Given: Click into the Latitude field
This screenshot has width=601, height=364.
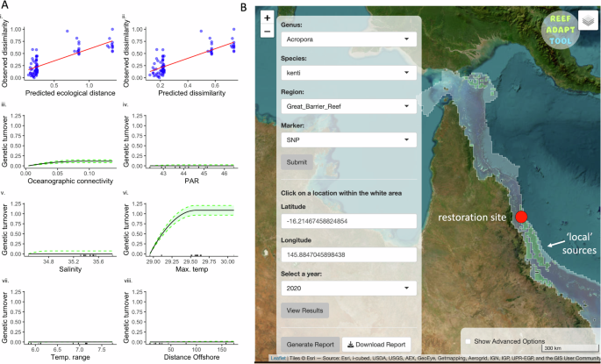Looking at the screenshot, I should (349, 221).
